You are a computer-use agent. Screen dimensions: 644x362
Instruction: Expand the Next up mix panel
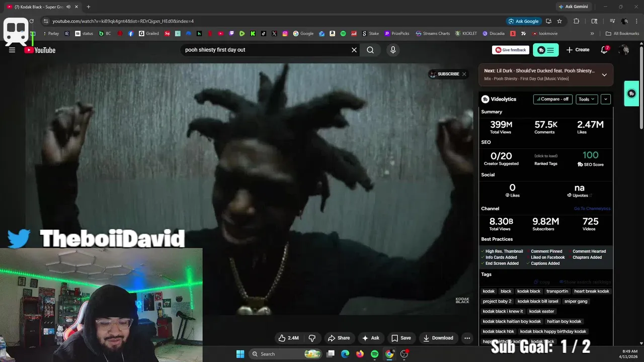click(604, 74)
